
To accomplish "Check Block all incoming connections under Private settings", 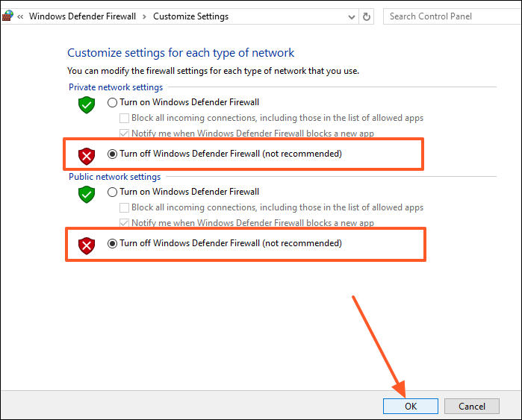I will (x=125, y=118).
